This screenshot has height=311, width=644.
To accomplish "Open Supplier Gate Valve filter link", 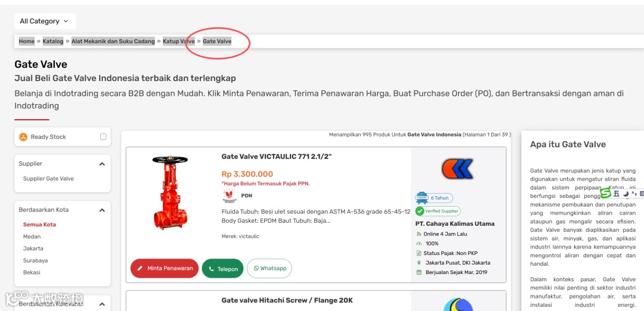I will [48, 179].
